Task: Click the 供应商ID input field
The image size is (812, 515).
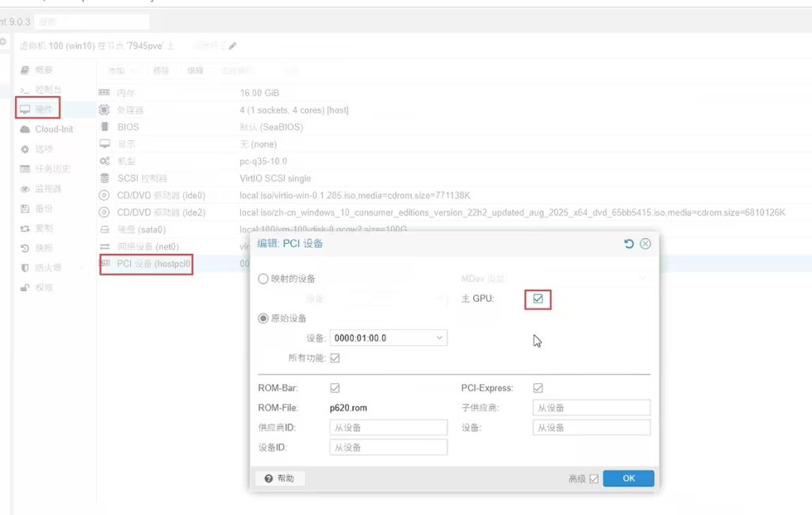Action: tap(388, 428)
